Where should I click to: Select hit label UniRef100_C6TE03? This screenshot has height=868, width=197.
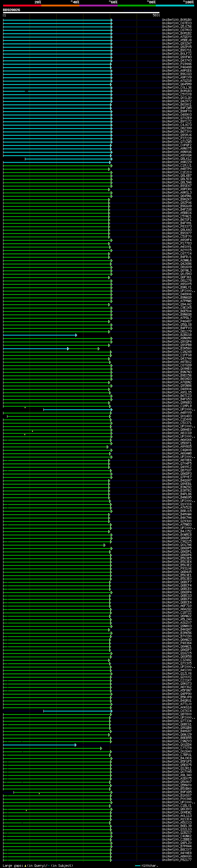(177, 23)
